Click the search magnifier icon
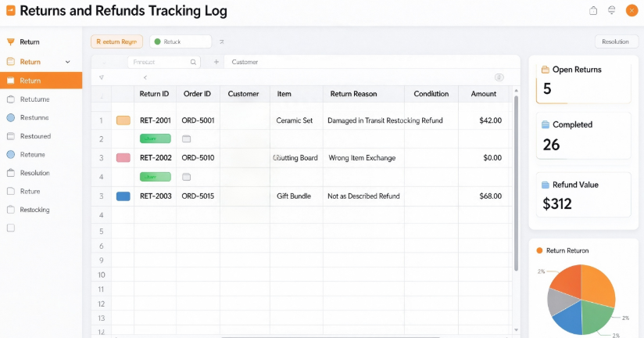 click(193, 62)
